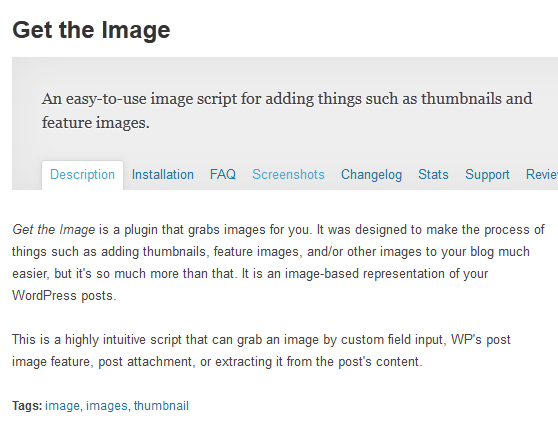The height and width of the screenshot is (447, 558).
Task: Click the italic 'Get the Image' text
Action: (54, 230)
